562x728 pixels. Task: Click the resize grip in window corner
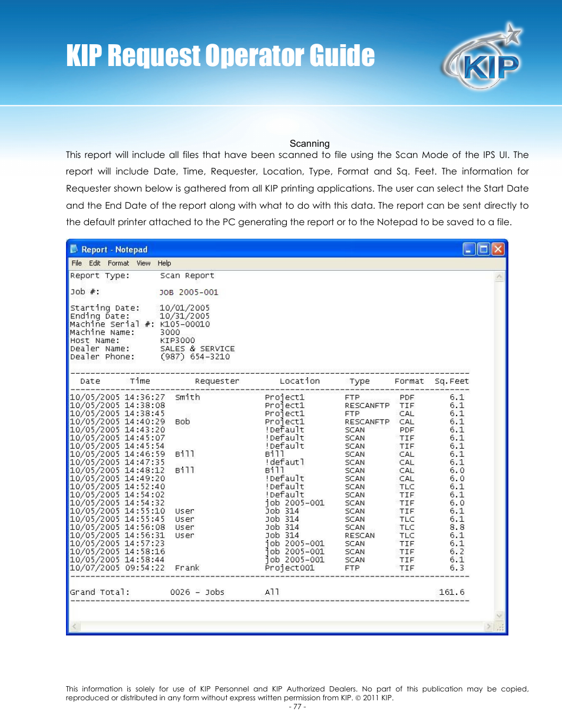500,627
